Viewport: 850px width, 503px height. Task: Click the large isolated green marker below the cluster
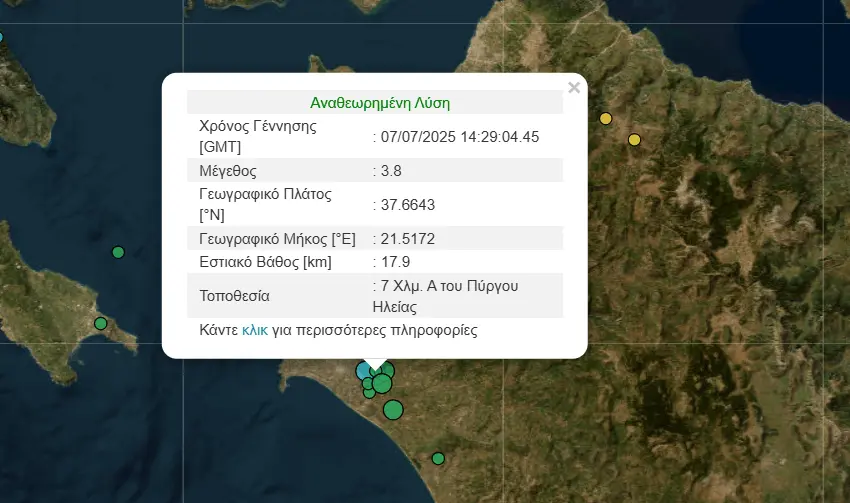click(x=393, y=409)
